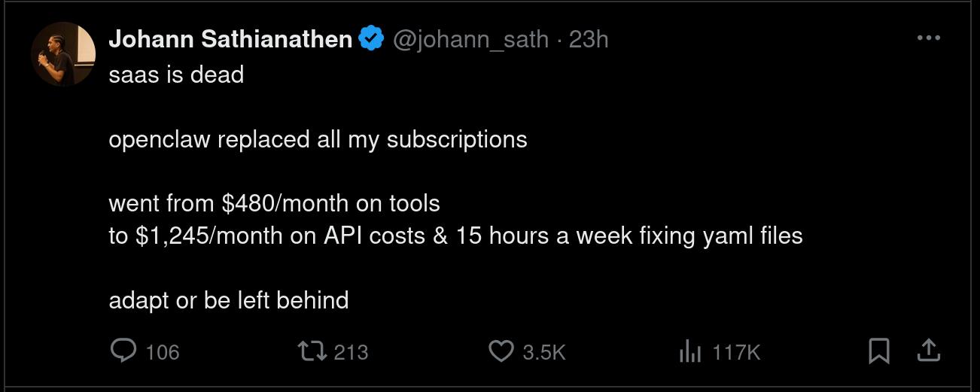Open Johann Sathianathen's profile picture
This screenshot has width=980, height=392.
click(x=63, y=53)
